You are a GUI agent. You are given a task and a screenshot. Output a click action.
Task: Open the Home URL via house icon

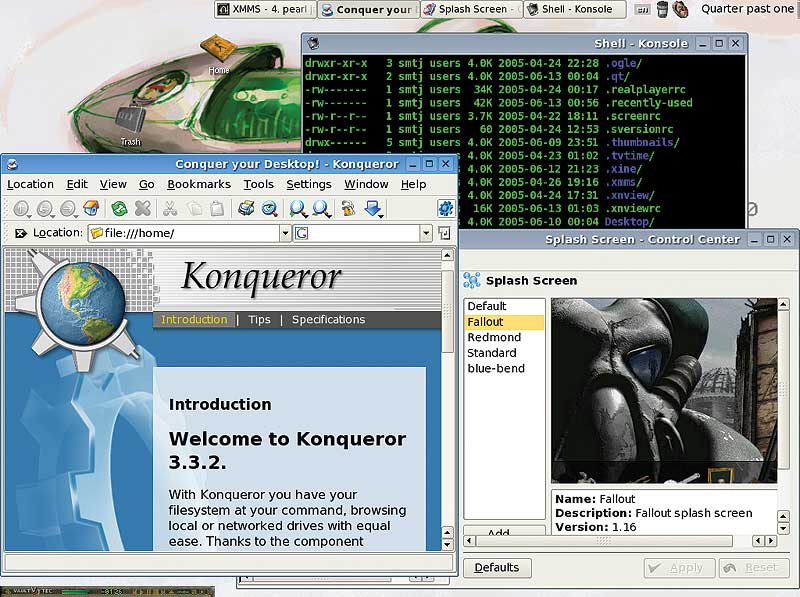(91, 208)
